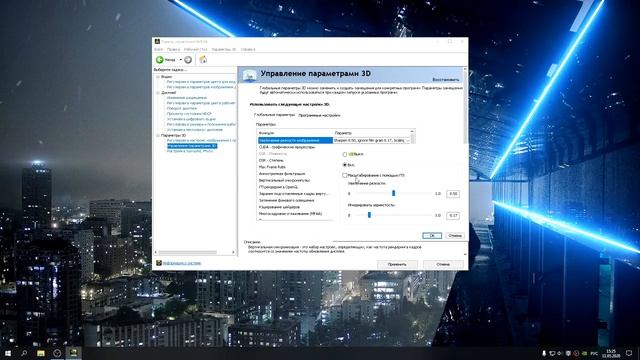
Task: Open the Рабочий стол menu
Action: (196, 49)
